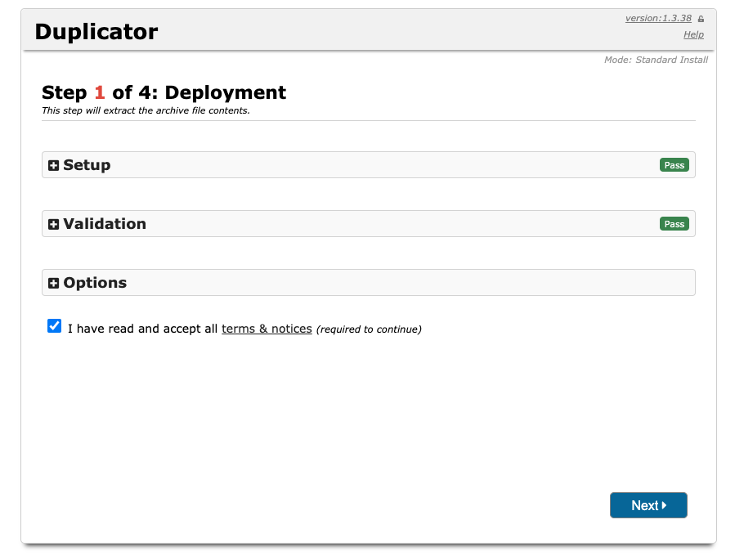Uncheck the accept terms & notices checkbox

pos(55,325)
